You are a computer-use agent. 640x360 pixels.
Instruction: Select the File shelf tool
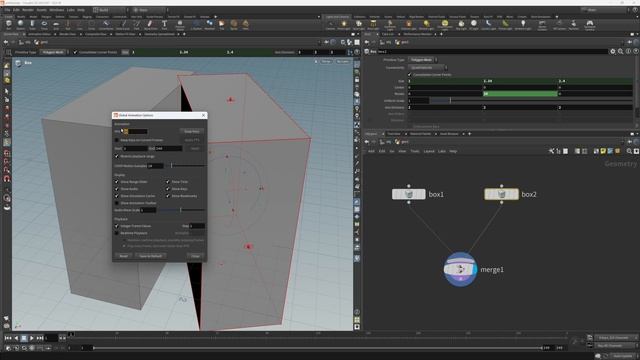coord(222,25)
